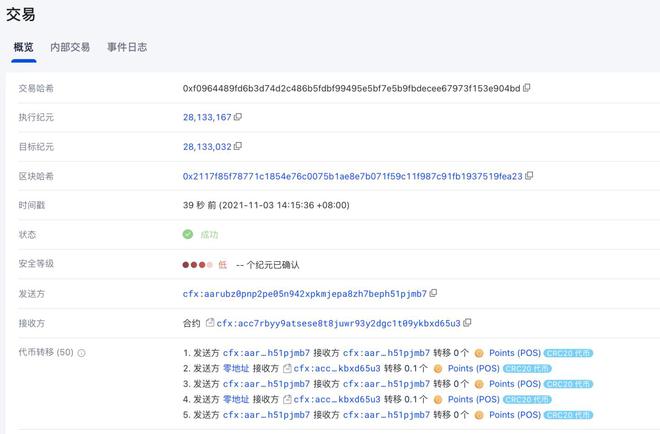This screenshot has width=660, height=434.
Task: Copy execution epoch 28,133,167
Action: 238,117
